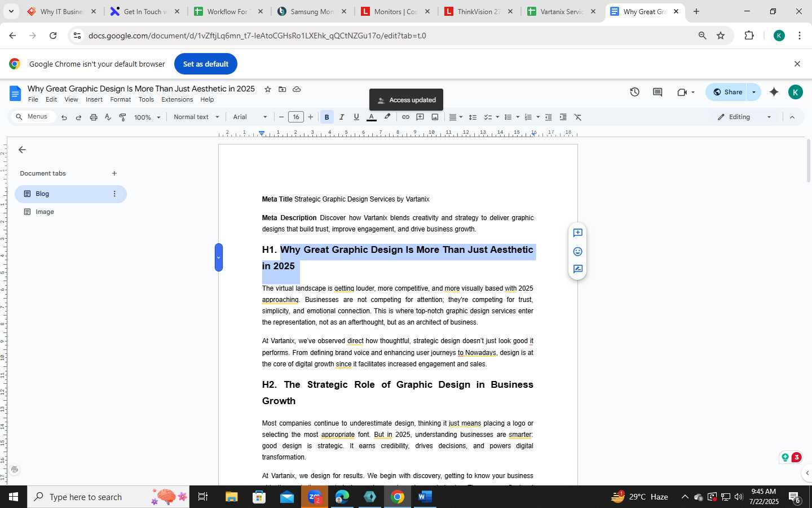Show all comments icon
This screenshot has width=812, height=508.
pos(657,92)
